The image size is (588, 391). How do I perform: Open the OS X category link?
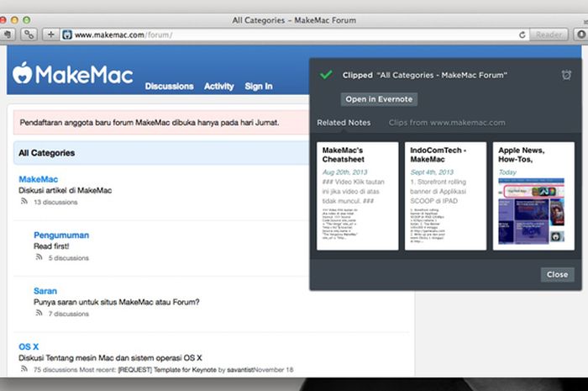point(29,346)
